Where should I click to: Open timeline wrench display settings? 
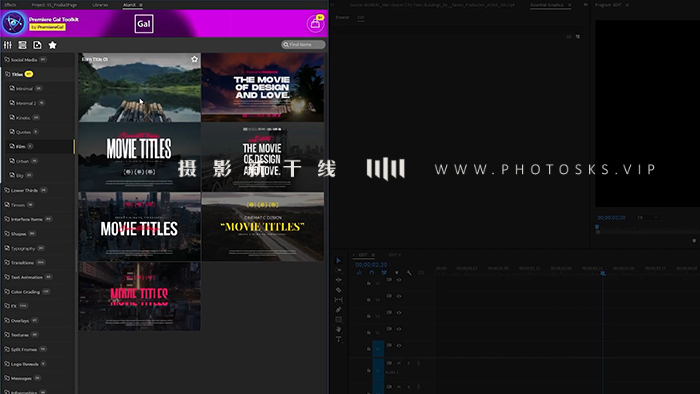409,272
